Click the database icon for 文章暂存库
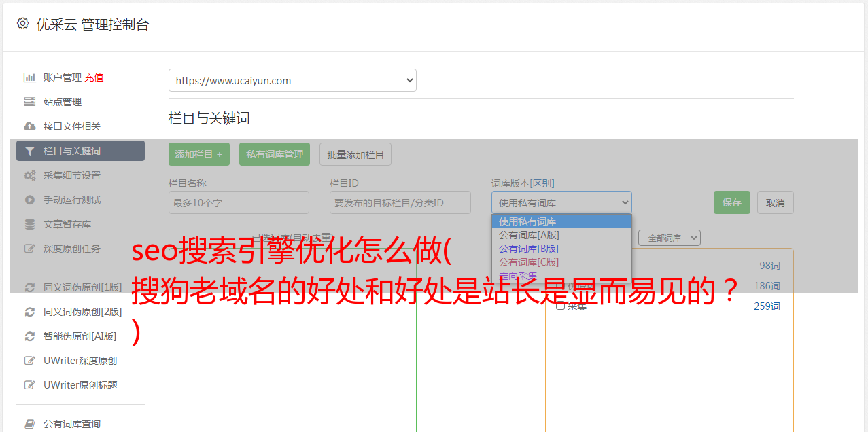The height and width of the screenshot is (432, 868). pos(29,224)
